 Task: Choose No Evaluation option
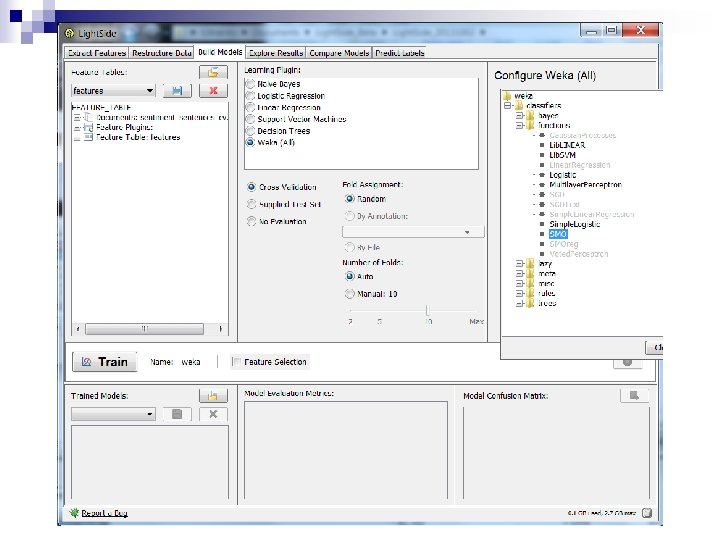point(252,221)
